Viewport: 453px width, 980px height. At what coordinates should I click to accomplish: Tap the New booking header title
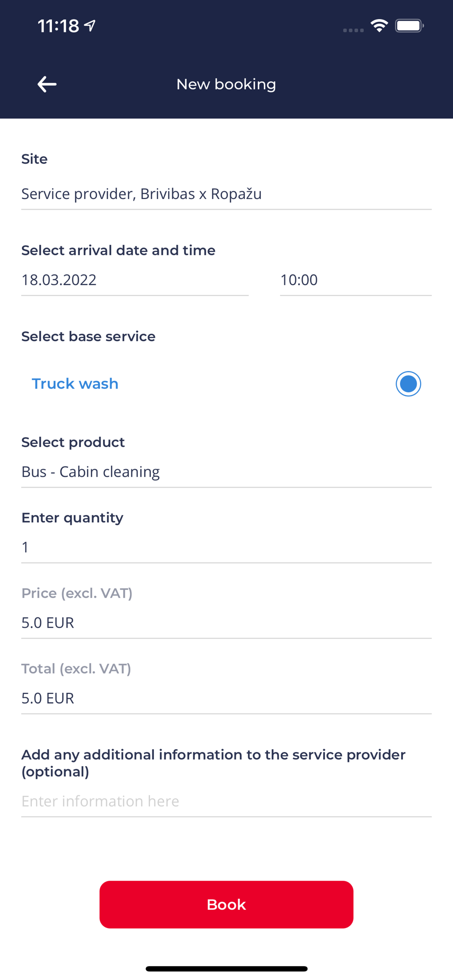[x=226, y=84]
